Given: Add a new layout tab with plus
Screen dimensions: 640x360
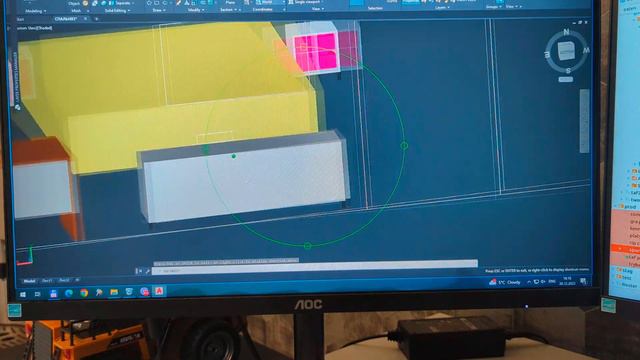Looking at the screenshot, I should [x=77, y=280].
